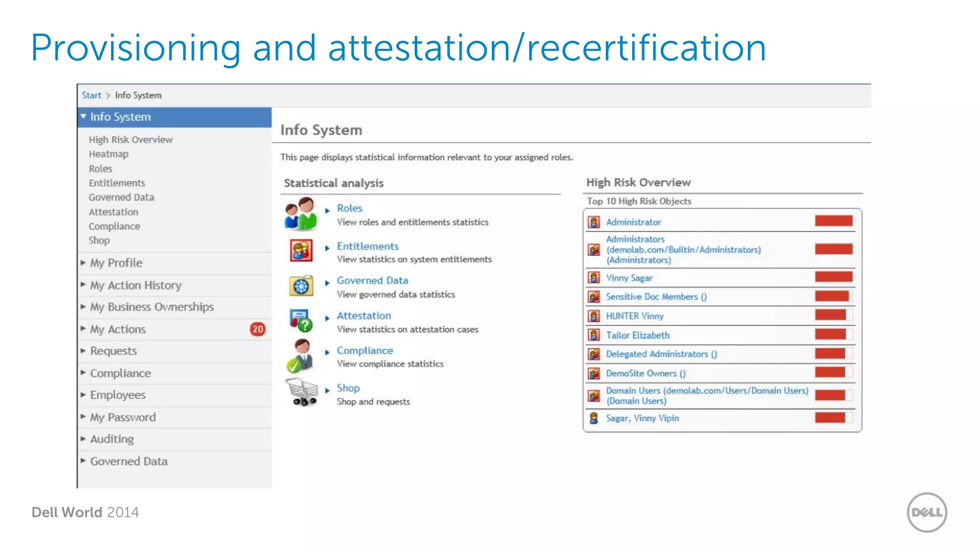Screen dimensions: 980x551
Task: Go to Start in the breadcrumb
Action: [91, 95]
